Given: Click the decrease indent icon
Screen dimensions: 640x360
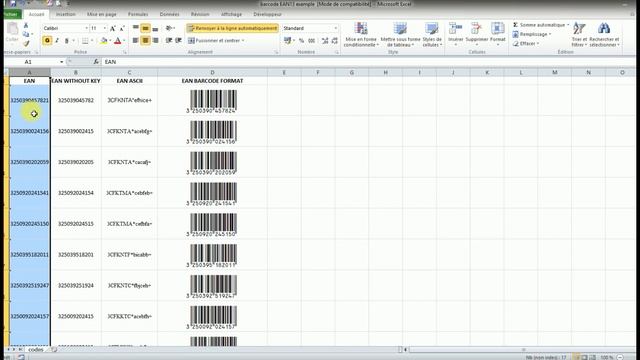Looking at the screenshot, I should (x=169, y=40).
